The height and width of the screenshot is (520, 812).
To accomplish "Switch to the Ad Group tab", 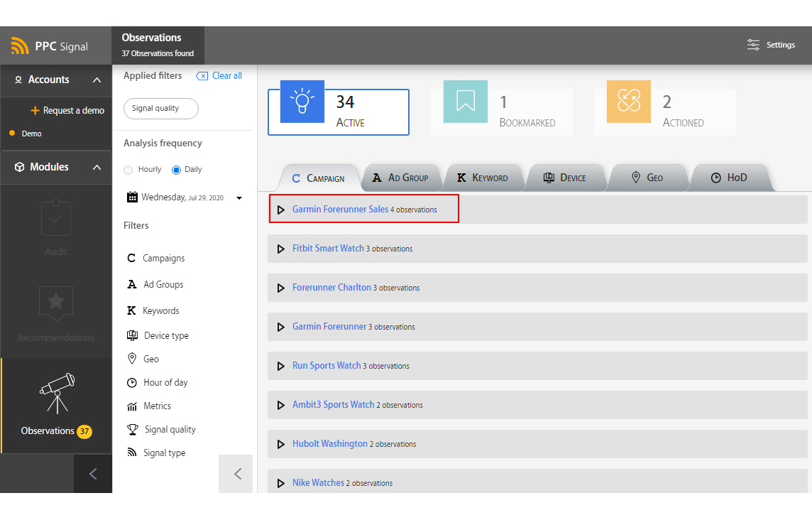I will 401,178.
